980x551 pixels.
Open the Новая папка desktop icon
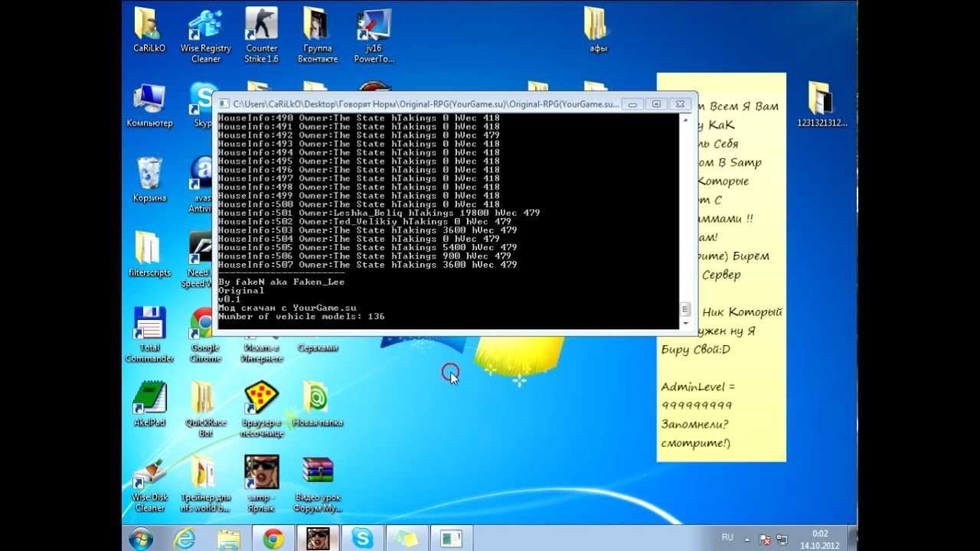[318, 405]
